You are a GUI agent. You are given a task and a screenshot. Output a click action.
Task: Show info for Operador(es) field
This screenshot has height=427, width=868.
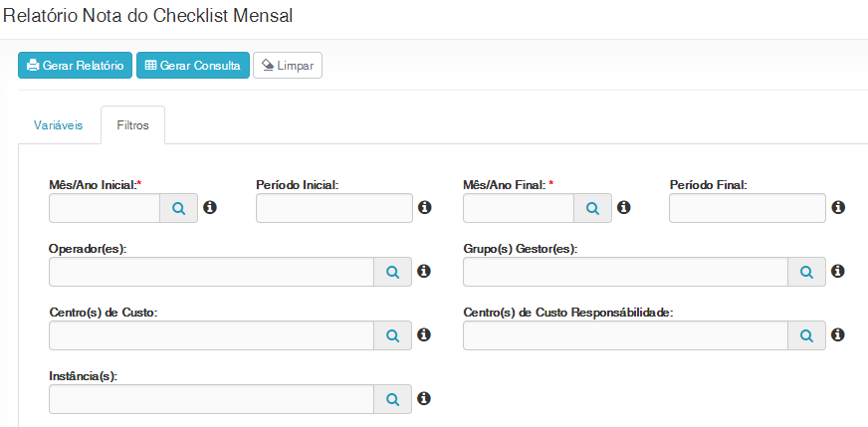pyautogui.click(x=423, y=271)
